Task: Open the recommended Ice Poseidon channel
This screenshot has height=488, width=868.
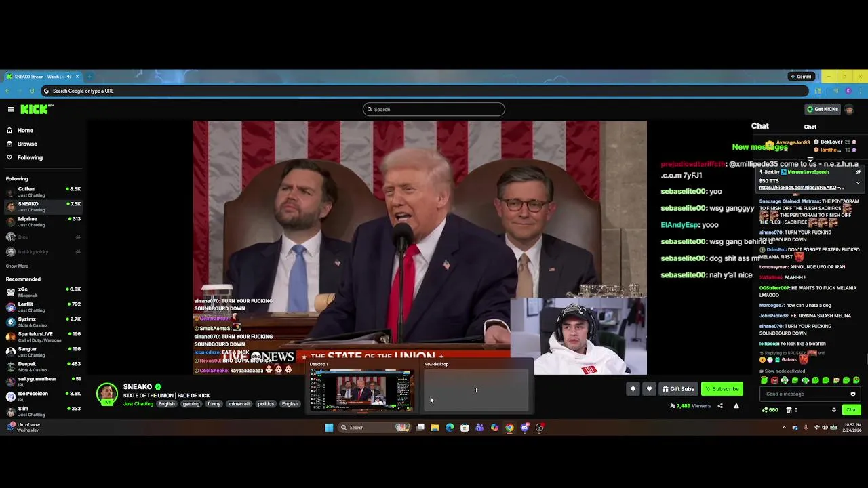Action: pyautogui.click(x=43, y=396)
